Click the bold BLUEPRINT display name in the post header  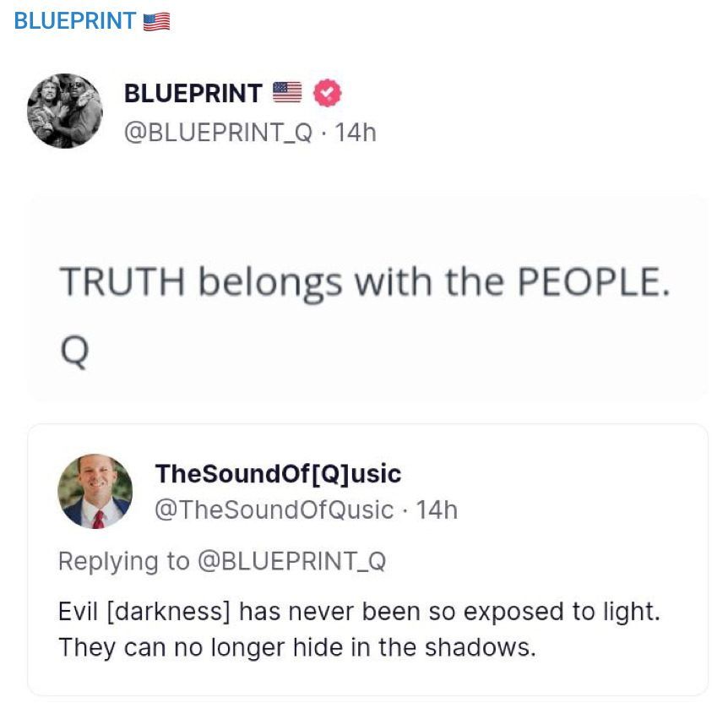[x=193, y=93]
